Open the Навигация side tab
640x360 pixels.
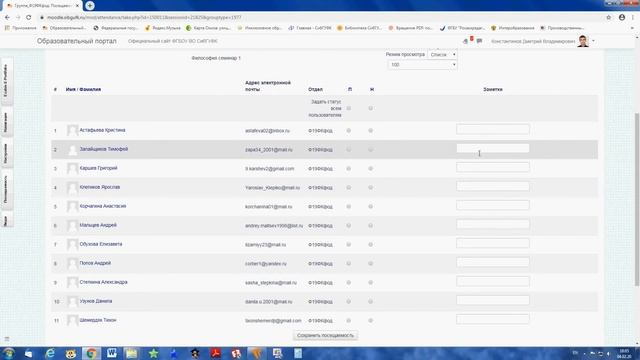point(6,122)
